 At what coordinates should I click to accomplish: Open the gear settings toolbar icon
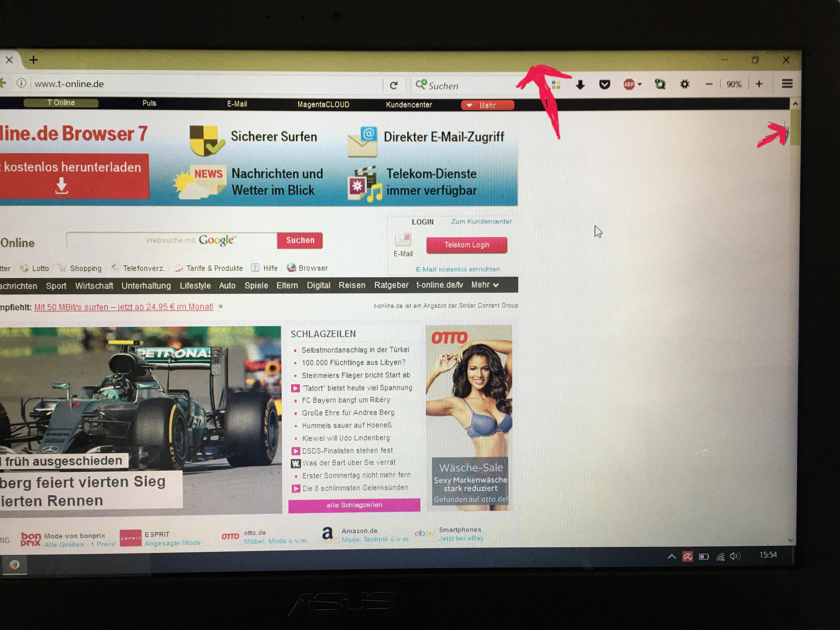[684, 84]
